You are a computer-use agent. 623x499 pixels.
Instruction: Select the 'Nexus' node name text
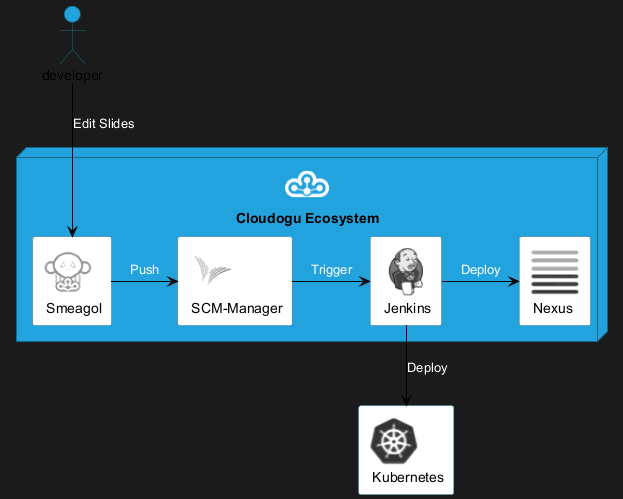[554, 308]
